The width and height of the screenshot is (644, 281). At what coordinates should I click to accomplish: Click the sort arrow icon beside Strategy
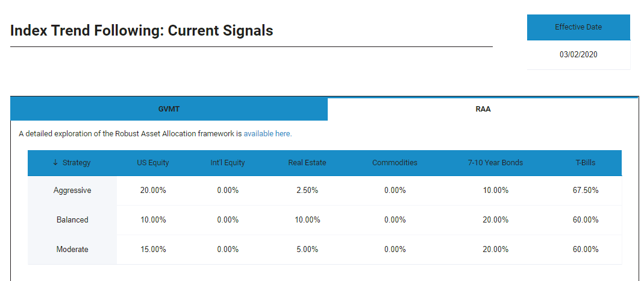[x=55, y=163]
